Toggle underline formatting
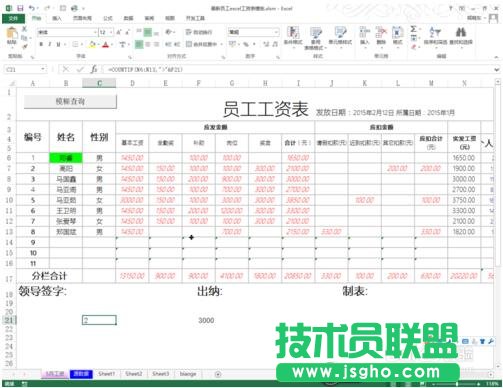The width and height of the screenshot is (503, 388). pos(58,44)
